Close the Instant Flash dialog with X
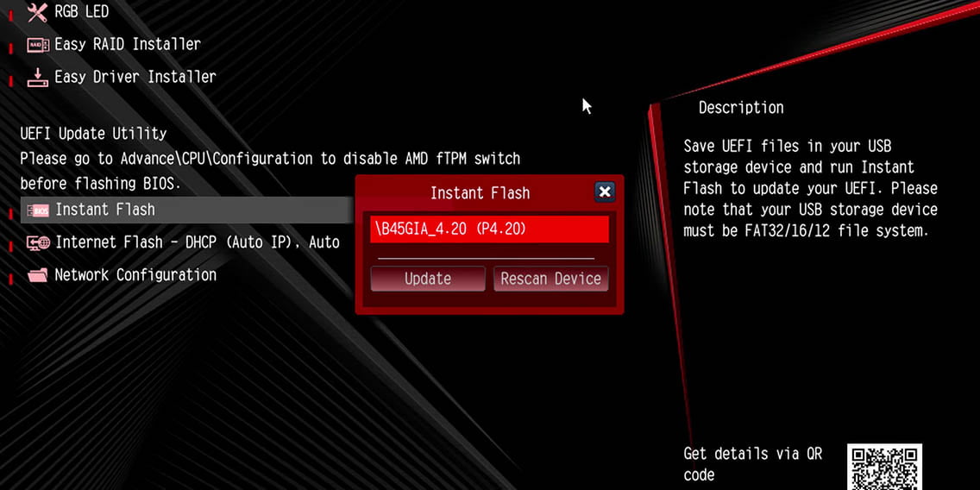 pos(605,192)
